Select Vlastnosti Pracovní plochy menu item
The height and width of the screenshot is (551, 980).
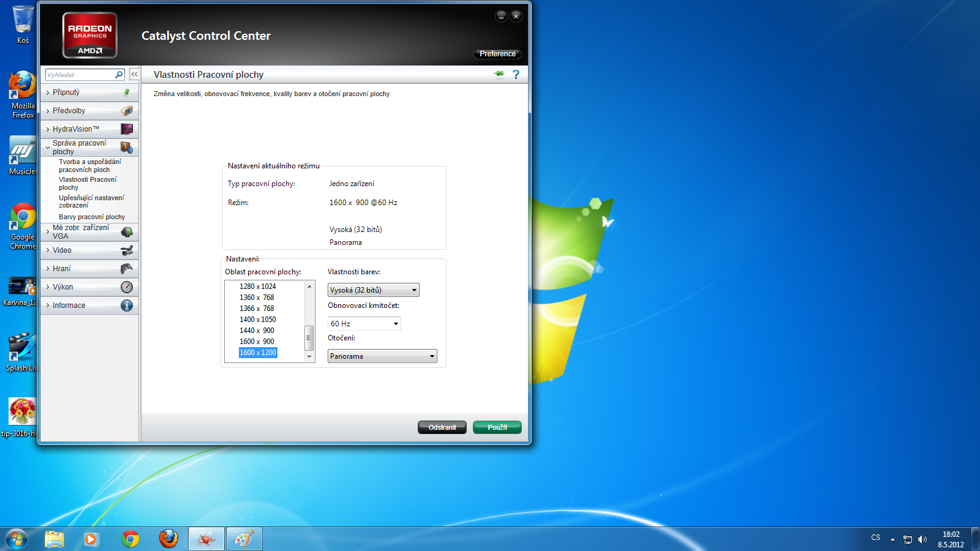(x=88, y=184)
